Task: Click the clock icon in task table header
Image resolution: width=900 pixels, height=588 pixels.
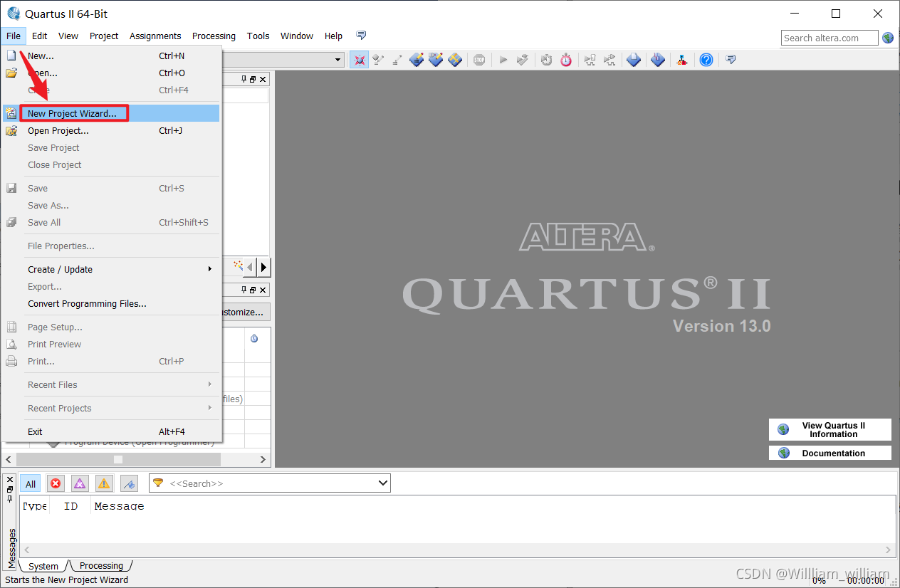Action: pyautogui.click(x=254, y=338)
